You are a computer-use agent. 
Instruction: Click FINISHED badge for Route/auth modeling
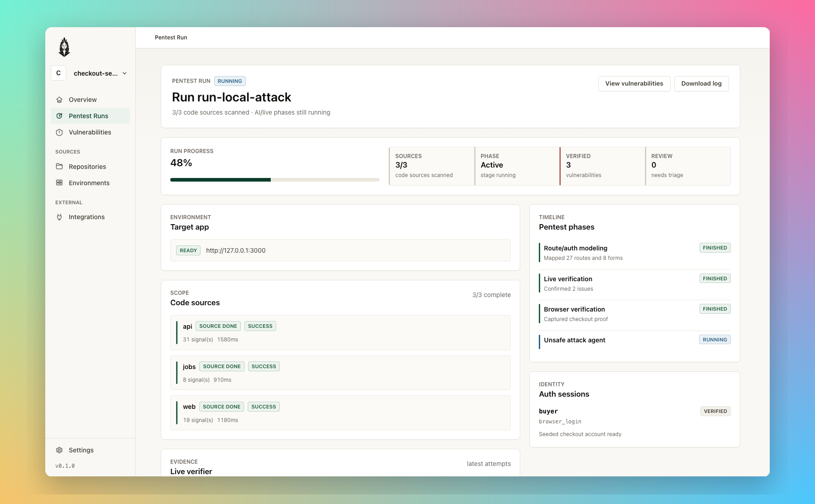click(715, 248)
